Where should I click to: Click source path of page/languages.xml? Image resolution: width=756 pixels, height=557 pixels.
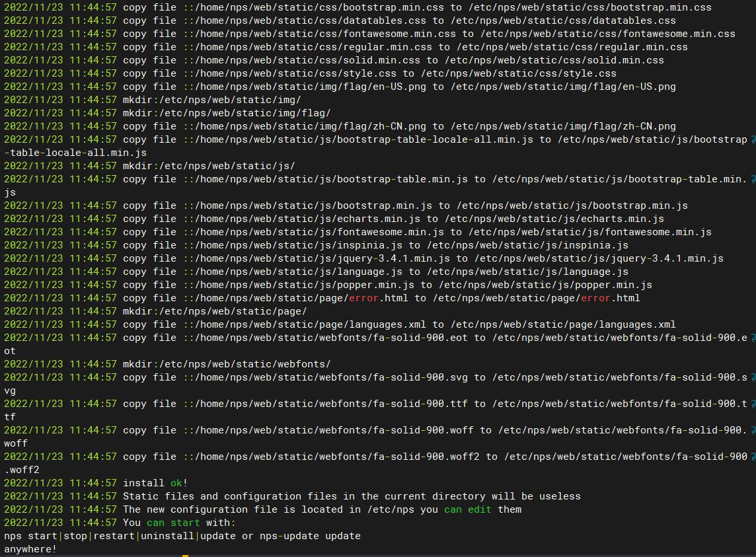310,324
